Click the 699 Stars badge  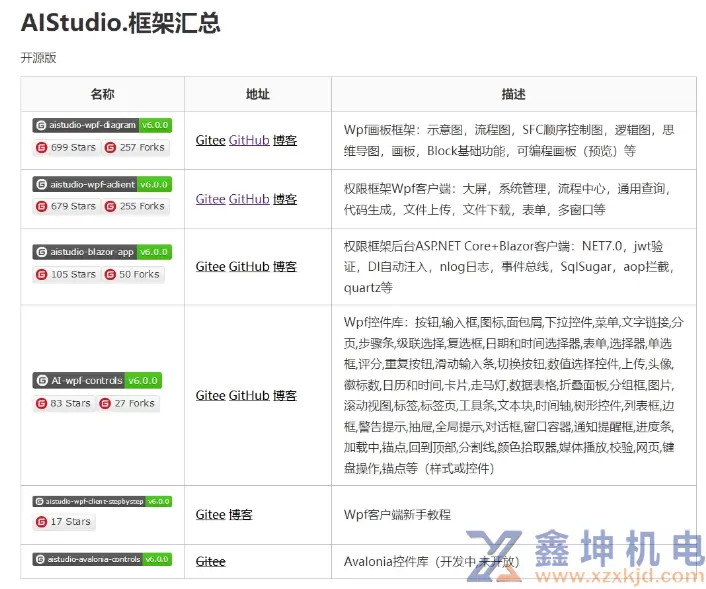[66, 147]
